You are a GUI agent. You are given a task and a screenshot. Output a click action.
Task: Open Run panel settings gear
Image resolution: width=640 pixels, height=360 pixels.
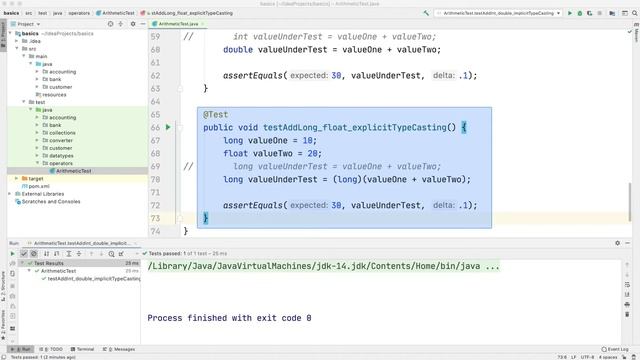point(618,243)
